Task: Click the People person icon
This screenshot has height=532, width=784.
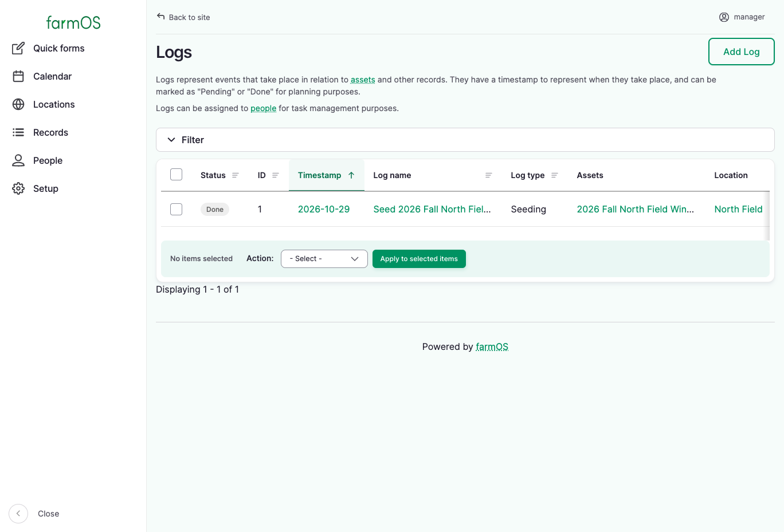Action: [18, 160]
